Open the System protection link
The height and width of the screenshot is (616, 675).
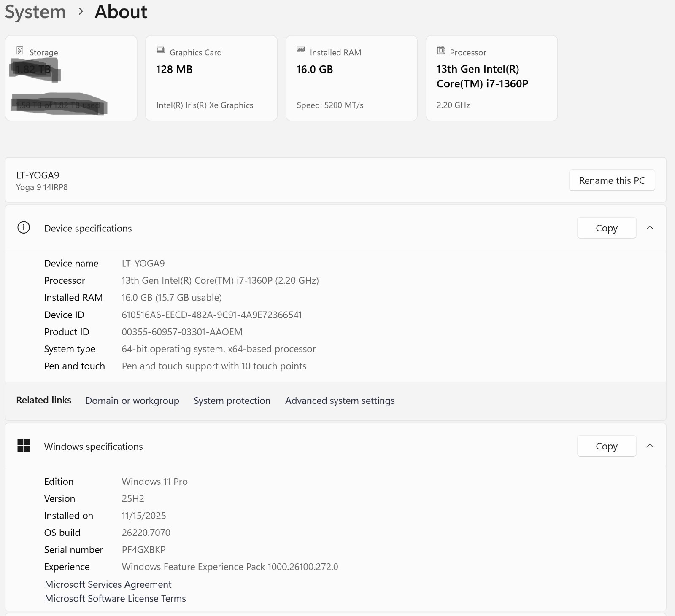pyautogui.click(x=232, y=401)
